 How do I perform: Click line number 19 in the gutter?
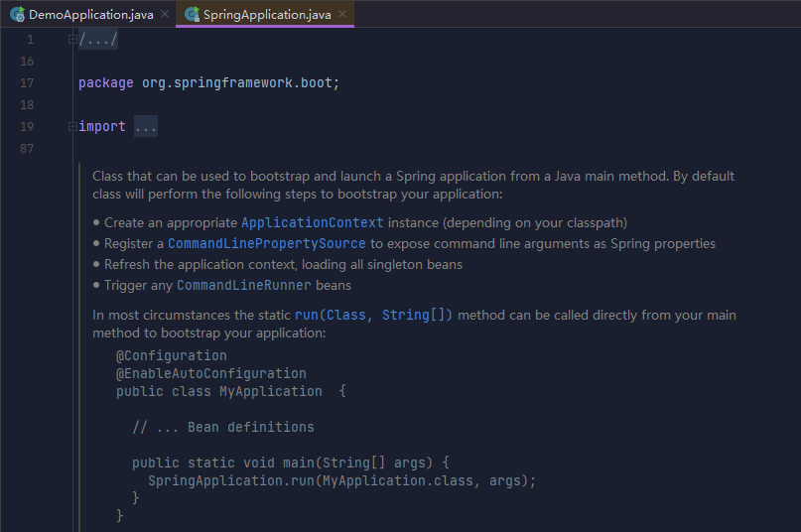point(27,127)
